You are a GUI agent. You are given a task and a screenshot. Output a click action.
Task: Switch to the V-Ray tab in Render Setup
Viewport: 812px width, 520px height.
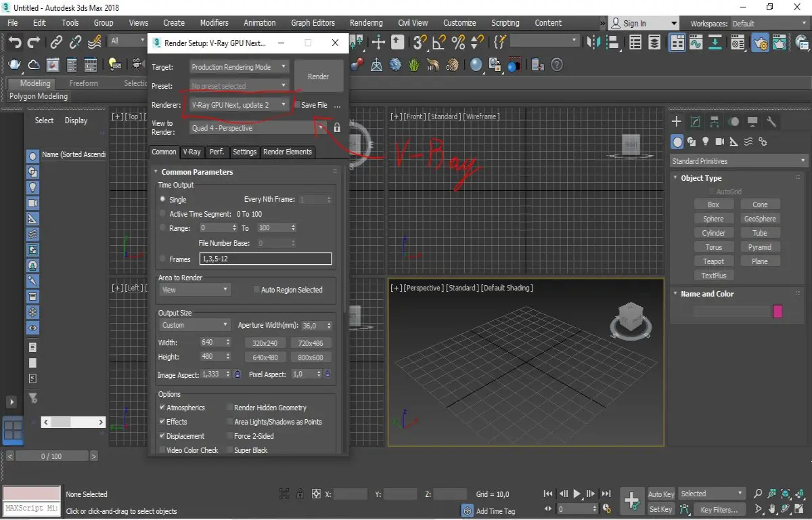pos(192,152)
